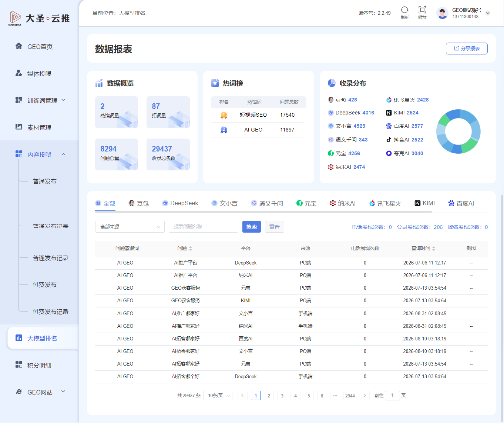Switch to the 元宝 tab
The height and width of the screenshot is (423, 504).
(x=306, y=203)
